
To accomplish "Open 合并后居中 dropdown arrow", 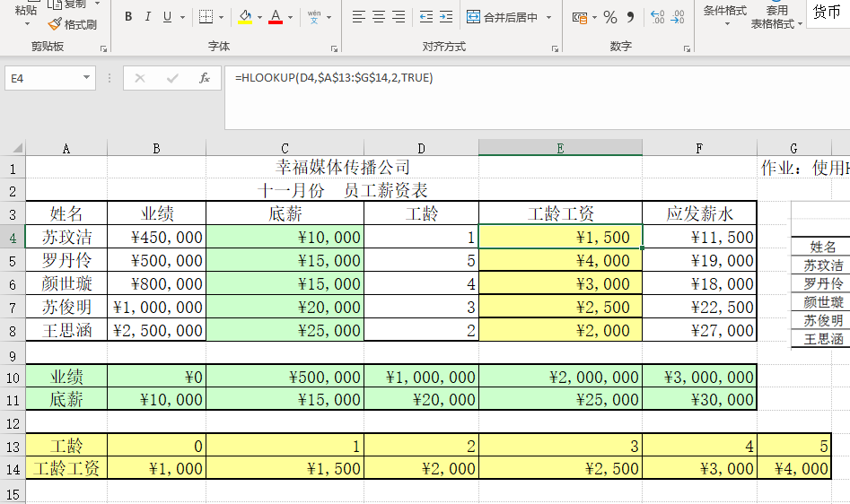I will [x=548, y=17].
